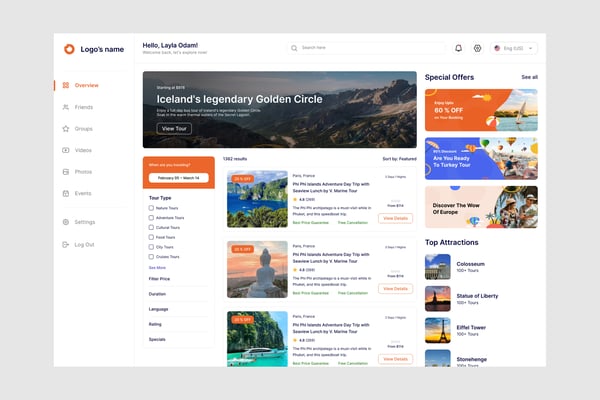Click the sidebar Settings gear icon
Screen dimensions: 600x400
coord(66,222)
